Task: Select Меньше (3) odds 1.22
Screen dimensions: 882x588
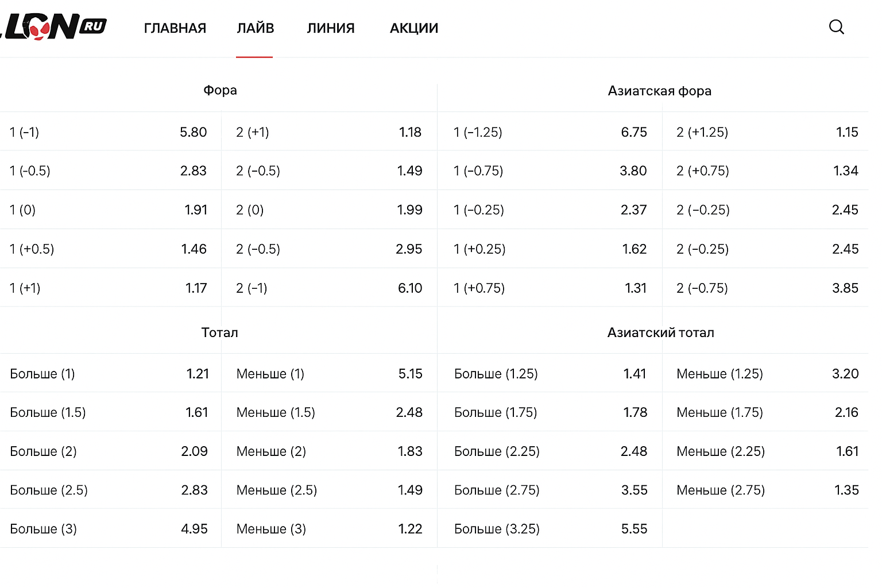Action: coord(328,529)
